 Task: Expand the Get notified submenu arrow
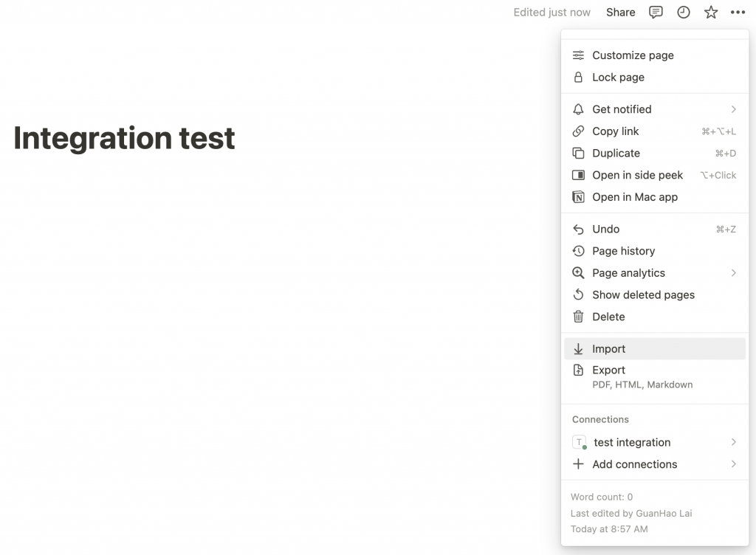click(x=733, y=109)
